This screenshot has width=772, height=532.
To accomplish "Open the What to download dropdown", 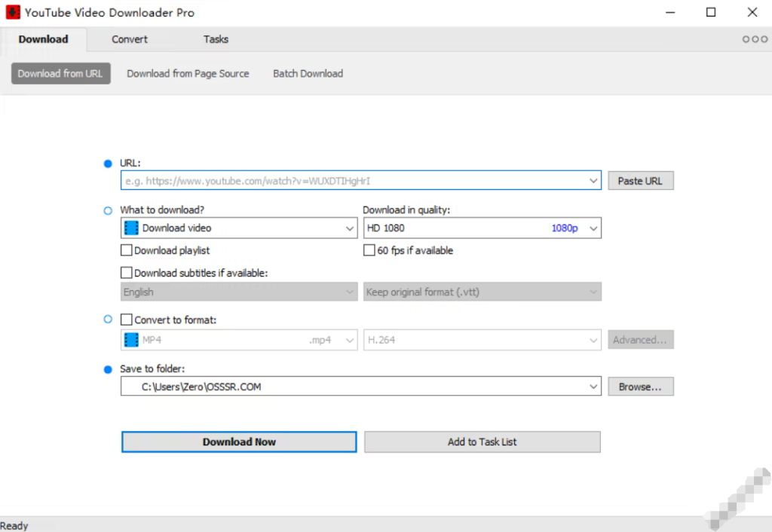I will (239, 228).
